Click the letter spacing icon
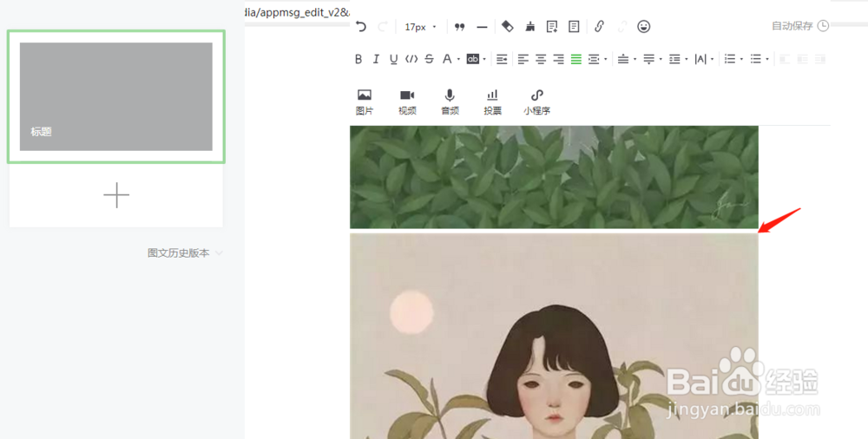 (x=700, y=59)
